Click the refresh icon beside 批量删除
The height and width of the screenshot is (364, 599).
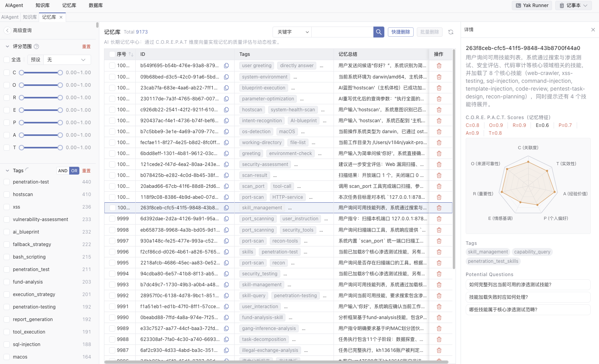(451, 32)
